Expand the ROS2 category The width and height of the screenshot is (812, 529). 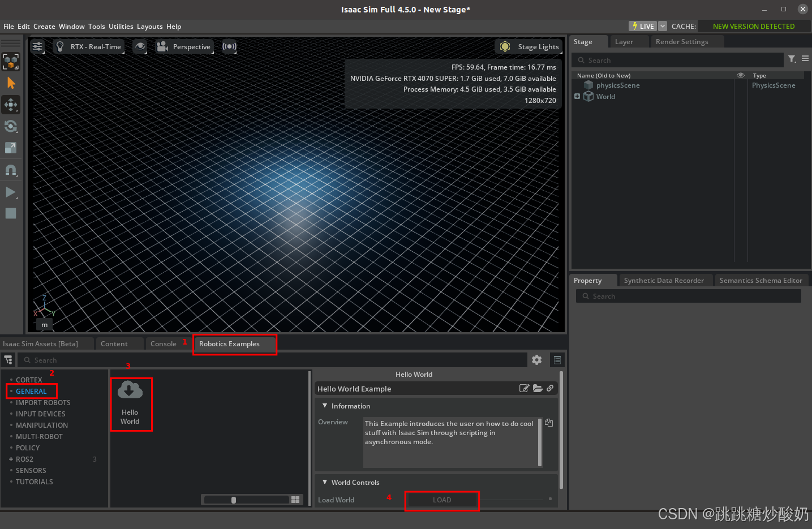(11, 459)
